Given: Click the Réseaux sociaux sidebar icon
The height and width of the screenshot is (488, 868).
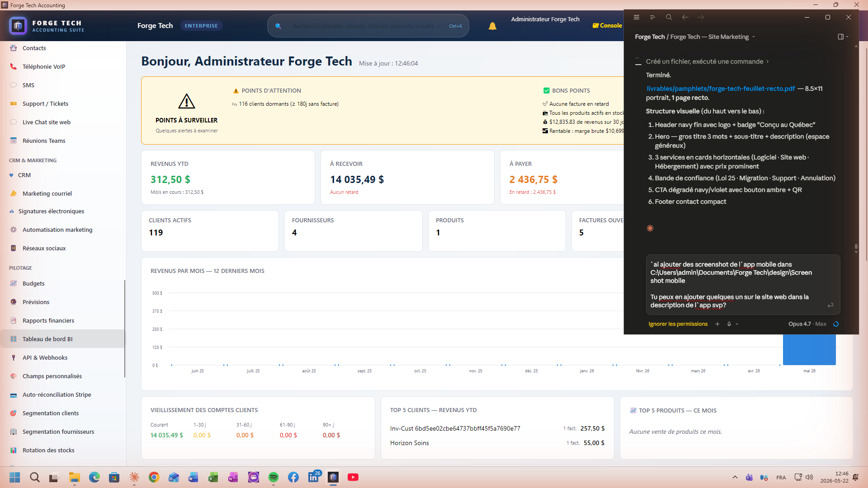Looking at the screenshot, I should pyautogui.click(x=14, y=248).
